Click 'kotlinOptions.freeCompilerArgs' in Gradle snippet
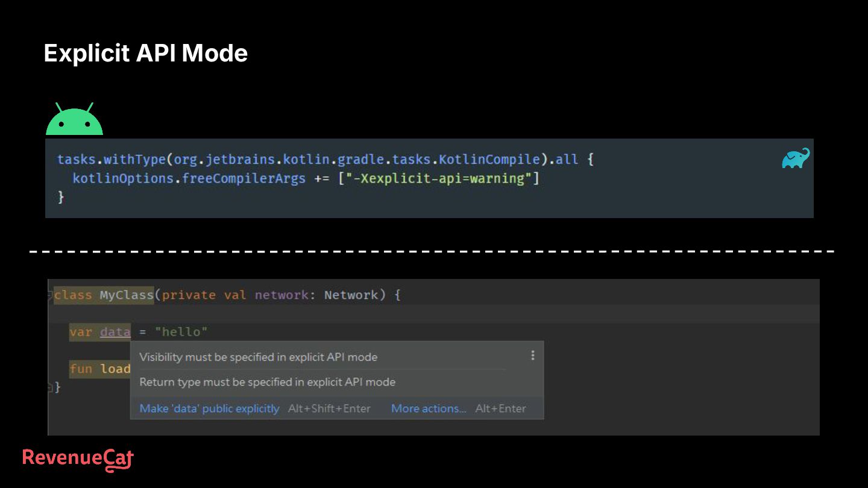Screen dimensions: 868x488 click(189, 178)
